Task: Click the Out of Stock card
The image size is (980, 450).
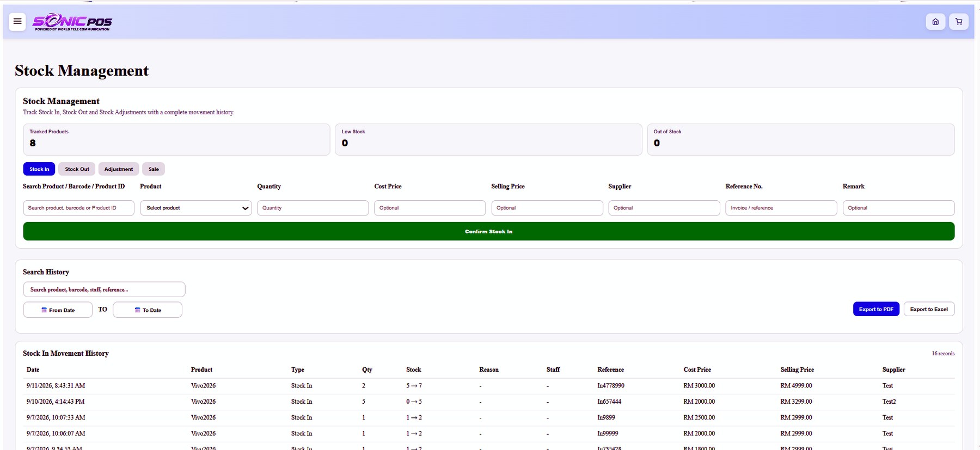Action: (800, 139)
